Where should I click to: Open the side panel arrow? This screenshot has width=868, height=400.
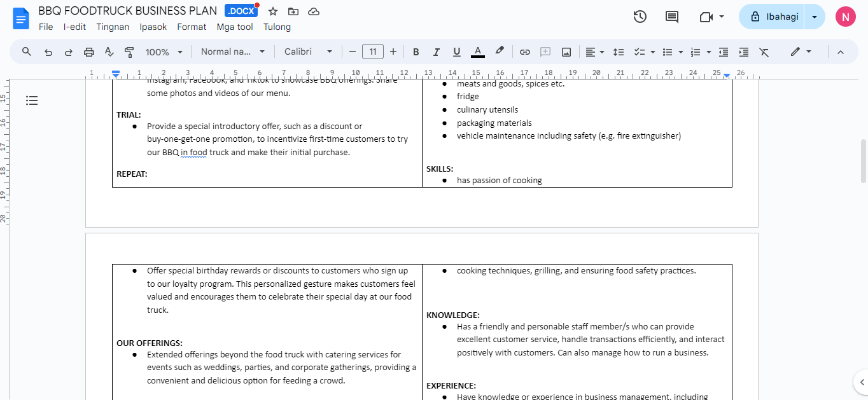click(x=860, y=382)
